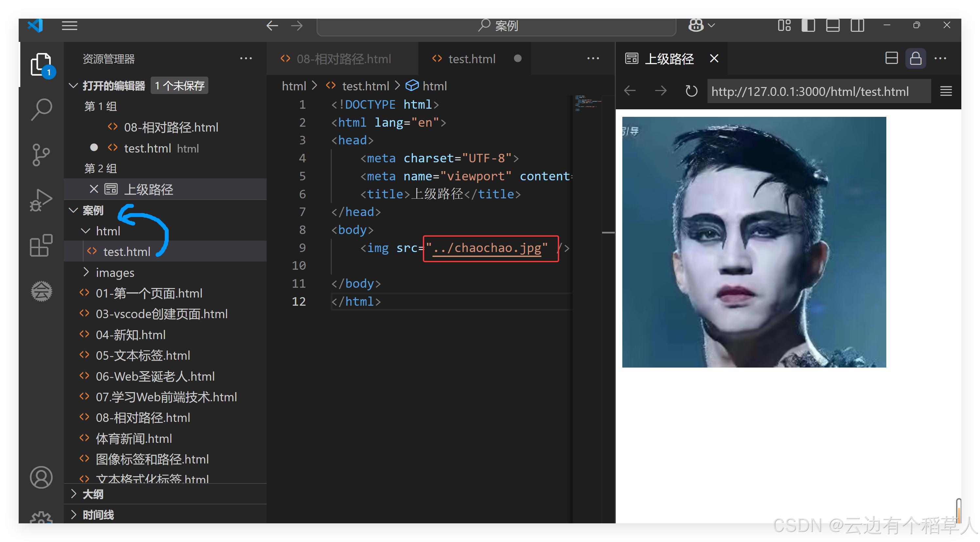Viewport: 980px width, 542px height.
Task: Toggle the preview lock icon
Action: click(x=915, y=59)
